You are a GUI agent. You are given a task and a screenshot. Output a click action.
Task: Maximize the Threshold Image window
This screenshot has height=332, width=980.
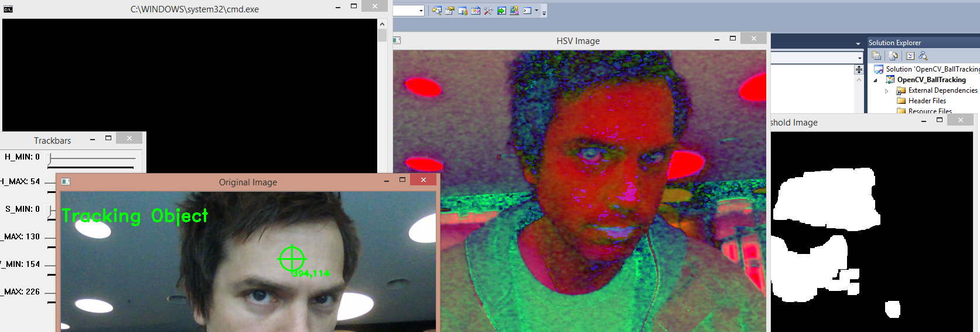point(940,120)
